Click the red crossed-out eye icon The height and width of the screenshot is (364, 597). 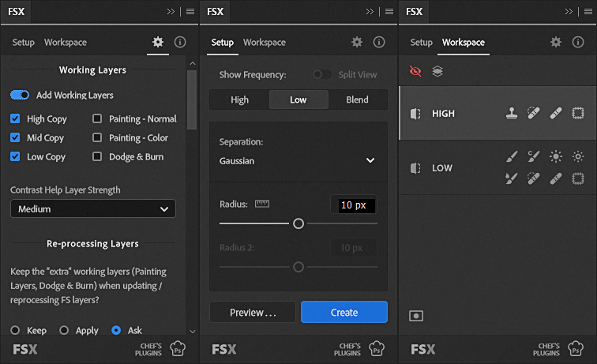click(x=416, y=71)
